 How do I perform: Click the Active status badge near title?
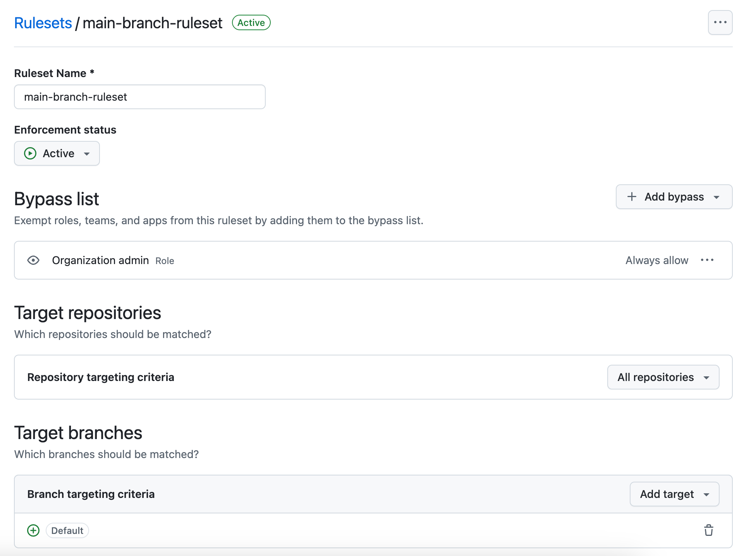click(x=251, y=23)
